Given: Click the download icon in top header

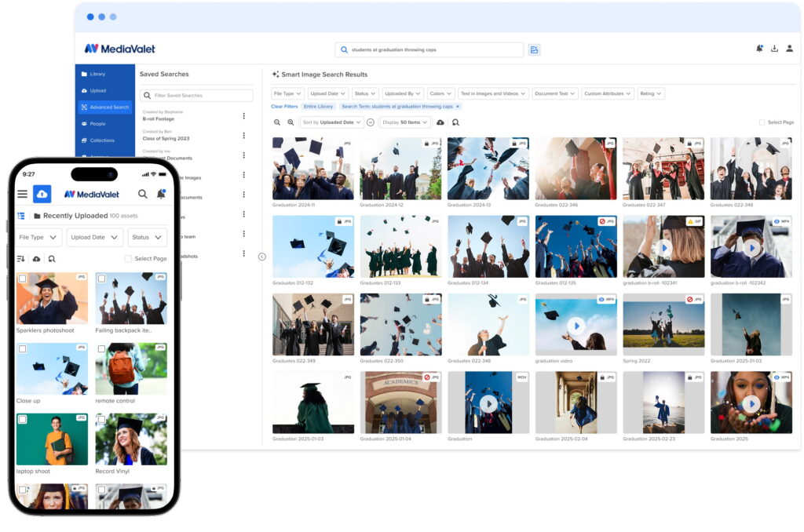Looking at the screenshot, I should 774,49.
